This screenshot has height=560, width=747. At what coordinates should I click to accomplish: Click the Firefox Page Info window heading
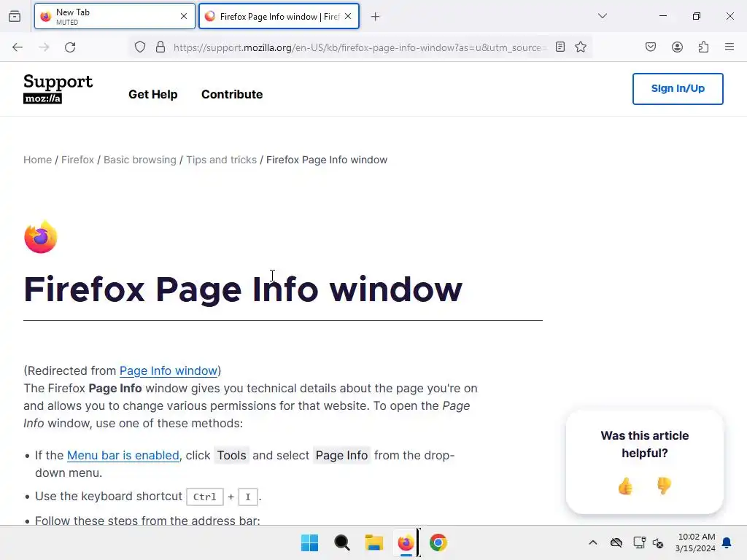(243, 289)
